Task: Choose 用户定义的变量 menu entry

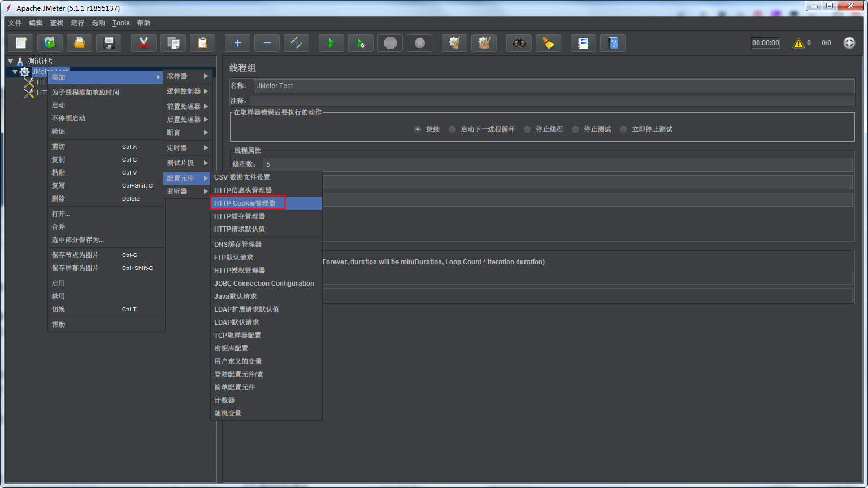Action: pyautogui.click(x=266, y=361)
